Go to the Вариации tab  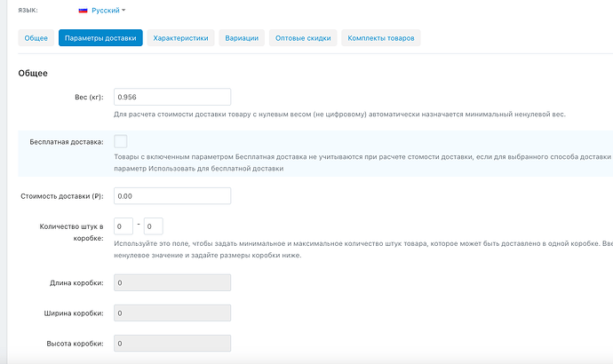pyautogui.click(x=242, y=38)
